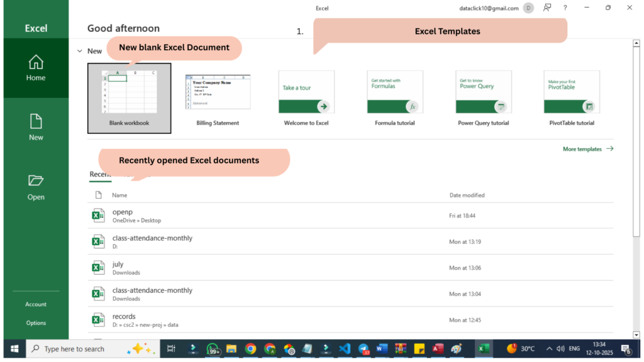This screenshot has height=362, width=644.
Task: Open Visual Studio Code from taskbar
Action: [x=344, y=349]
